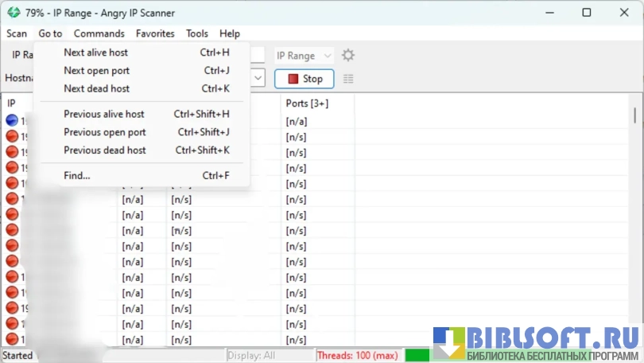Click the vertical scrollbar of results list

coord(634,115)
